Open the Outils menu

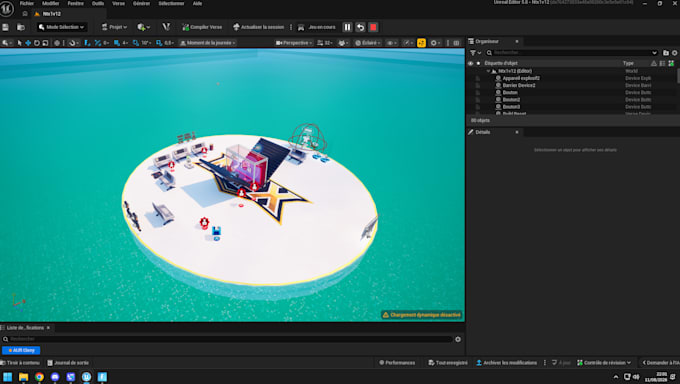tap(98, 3)
